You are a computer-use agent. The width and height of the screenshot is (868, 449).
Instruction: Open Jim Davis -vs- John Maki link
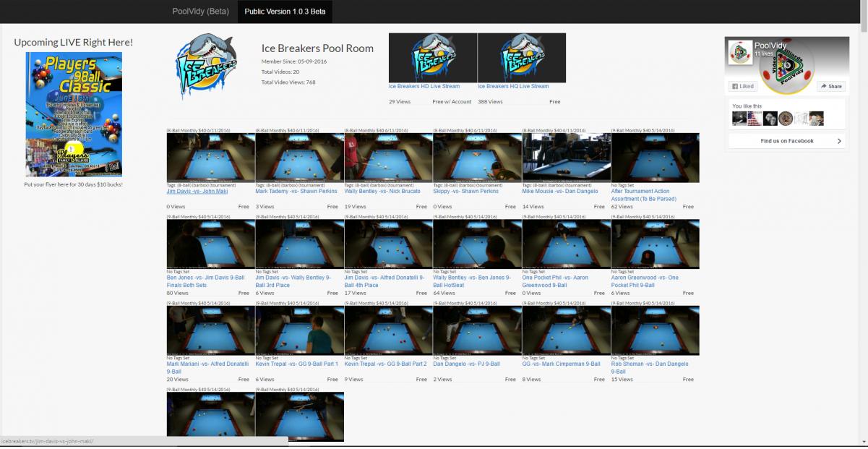[197, 192]
